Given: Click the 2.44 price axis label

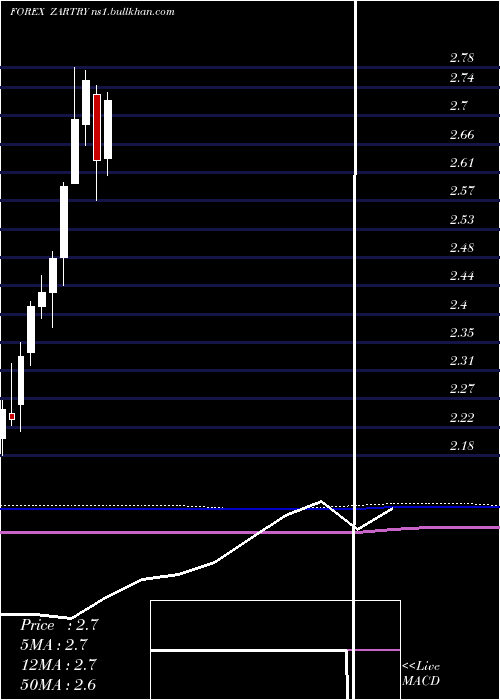Looking at the screenshot, I should pos(462,276).
